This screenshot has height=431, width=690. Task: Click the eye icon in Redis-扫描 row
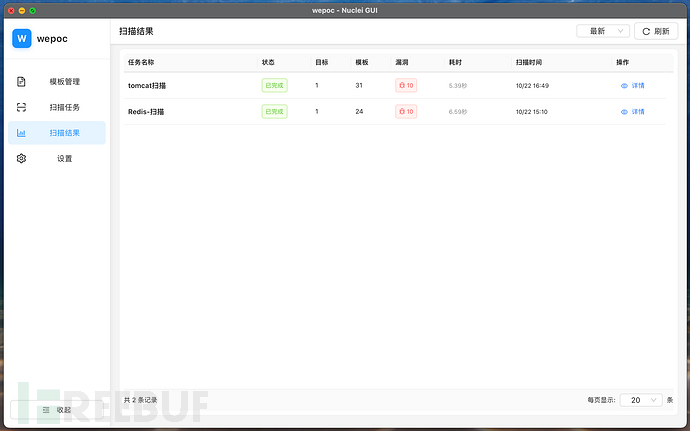point(624,112)
